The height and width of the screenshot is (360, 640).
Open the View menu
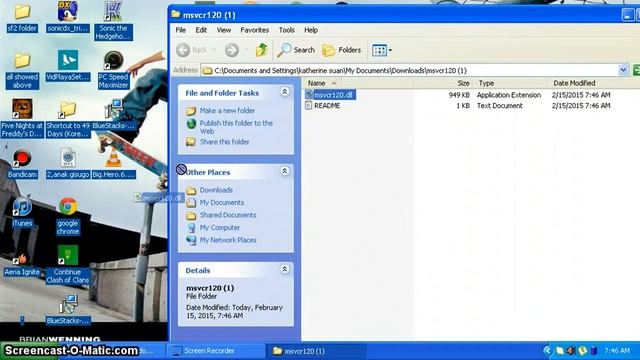click(x=224, y=30)
